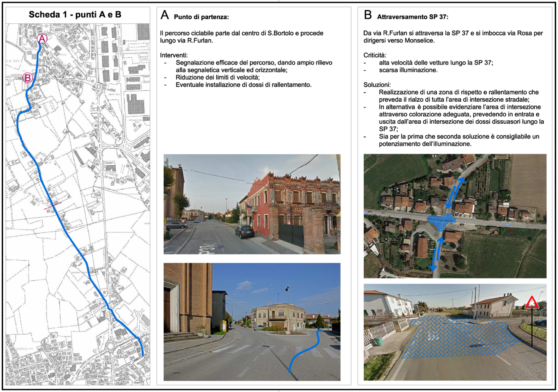Click the pink cross line on the map route
The height and width of the screenshot is (392, 558).
click(53, 206)
